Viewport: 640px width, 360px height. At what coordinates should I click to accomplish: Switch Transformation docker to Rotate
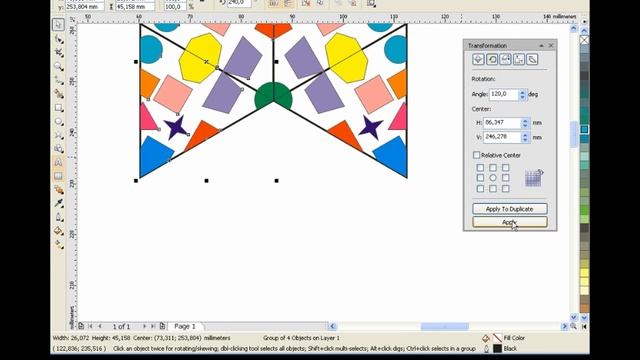(x=492, y=59)
